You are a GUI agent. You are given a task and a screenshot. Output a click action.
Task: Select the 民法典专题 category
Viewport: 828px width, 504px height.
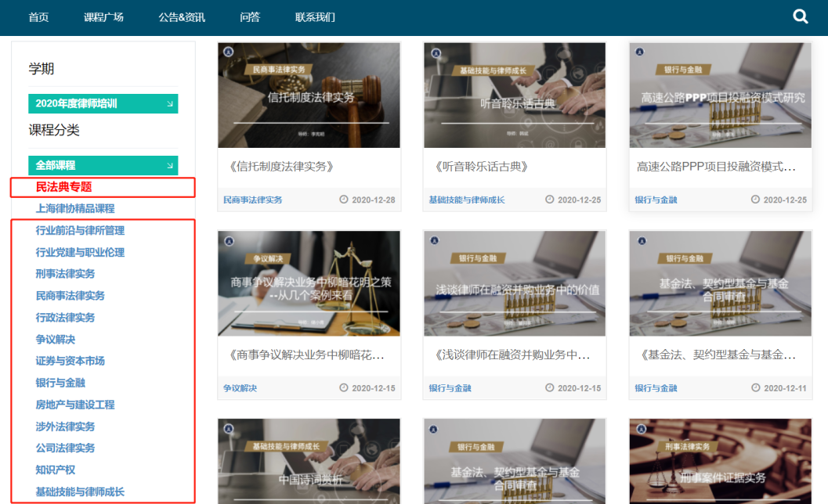(64, 187)
